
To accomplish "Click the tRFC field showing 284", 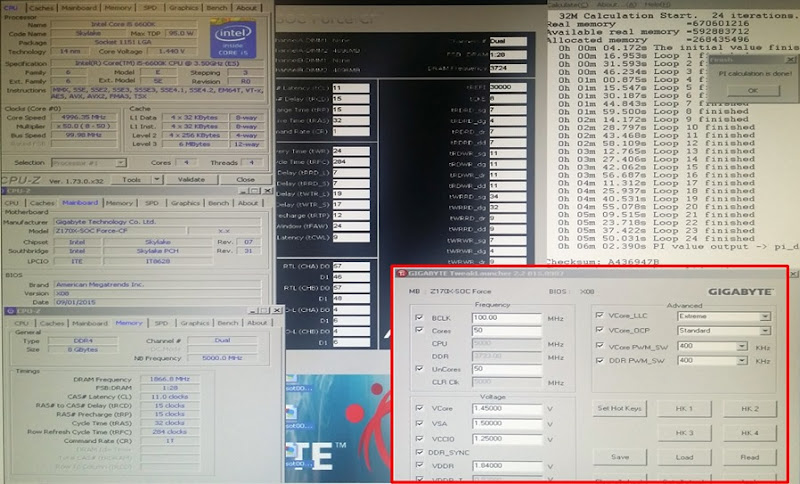I will (x=351, y=162).
